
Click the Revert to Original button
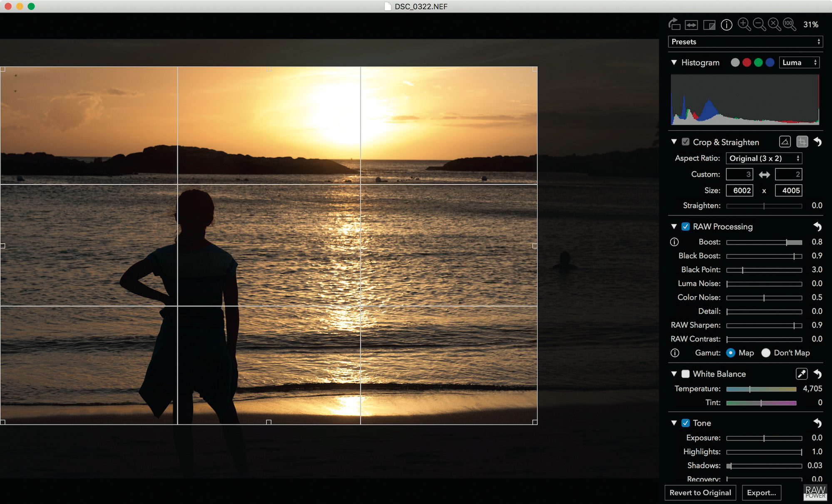(700, 493)
